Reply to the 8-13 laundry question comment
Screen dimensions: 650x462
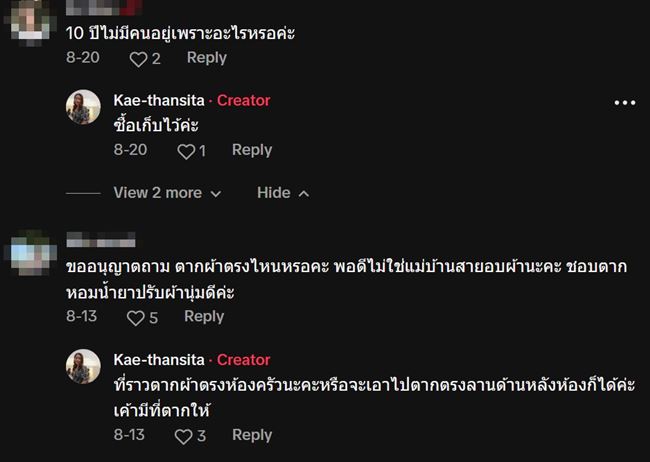click(204, 317)
